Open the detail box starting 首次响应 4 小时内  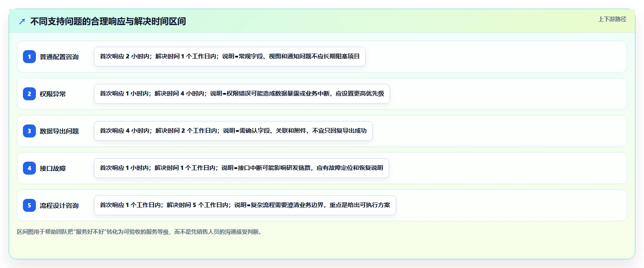(x=233, y=131)
